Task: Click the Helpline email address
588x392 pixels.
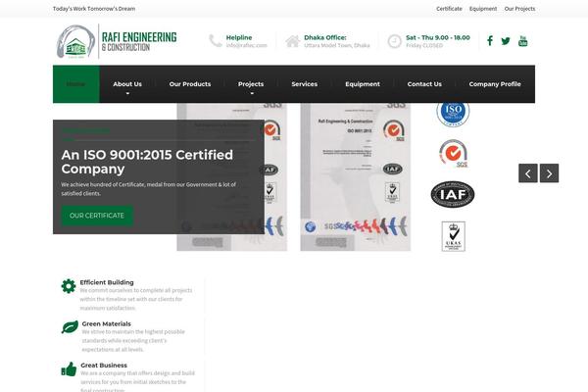Action: tap(246, 45)
